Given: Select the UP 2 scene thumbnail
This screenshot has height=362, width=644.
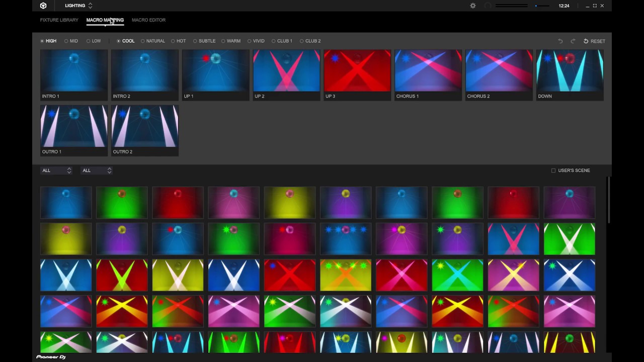Looking at the screenshot, I should click(287, 75).
